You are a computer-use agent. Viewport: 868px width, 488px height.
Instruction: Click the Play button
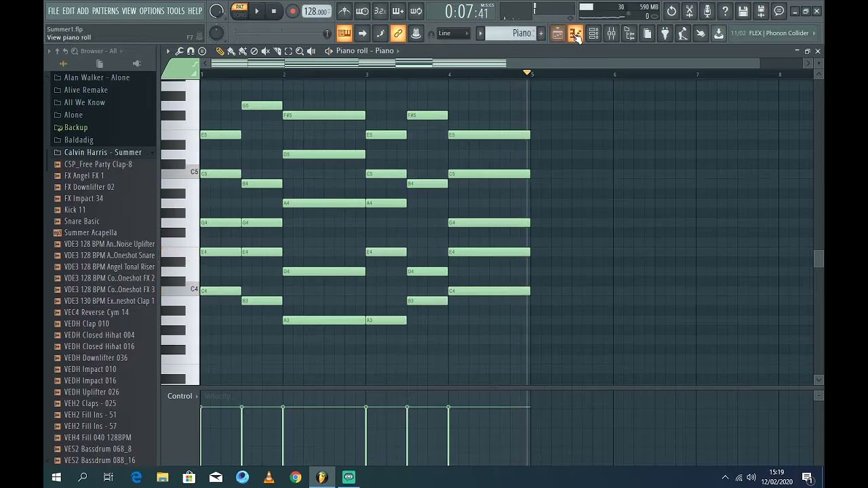256,11
